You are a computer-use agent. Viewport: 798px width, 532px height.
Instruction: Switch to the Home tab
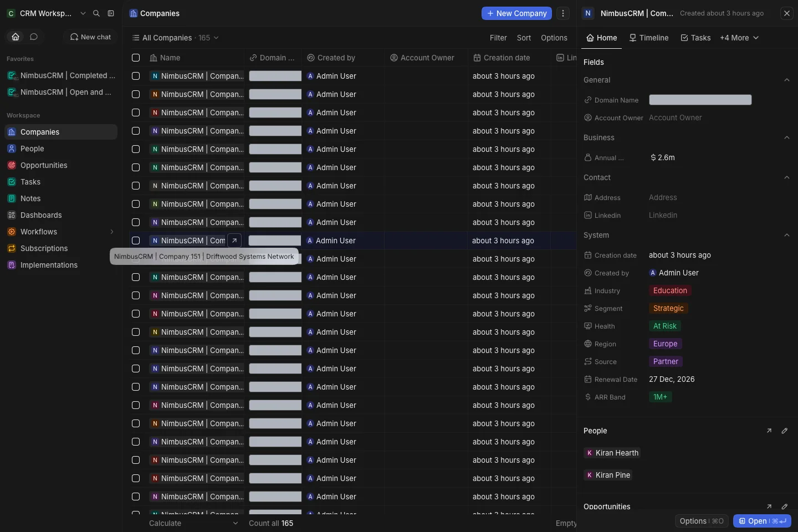602,38
